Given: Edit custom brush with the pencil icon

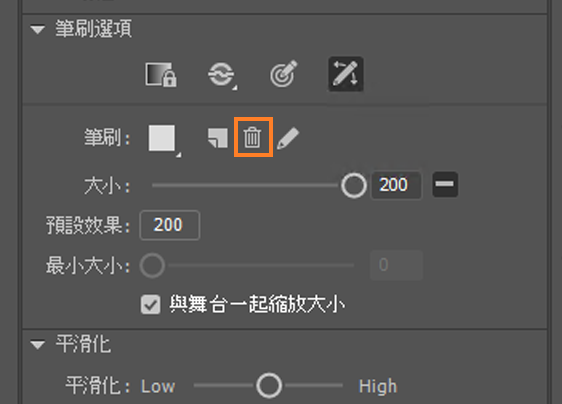Looking at the screenshot, I should click(x=288, y=138).
